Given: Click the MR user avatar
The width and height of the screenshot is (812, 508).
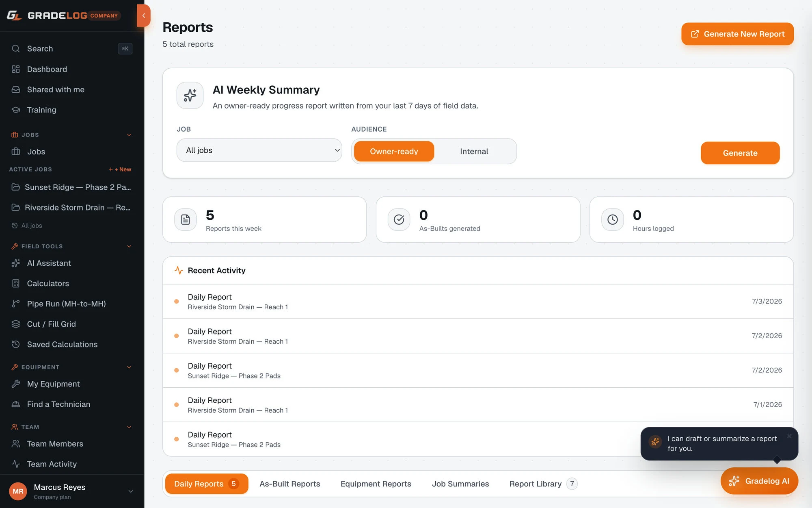Looking at the screenshot, I should [18, 491].
